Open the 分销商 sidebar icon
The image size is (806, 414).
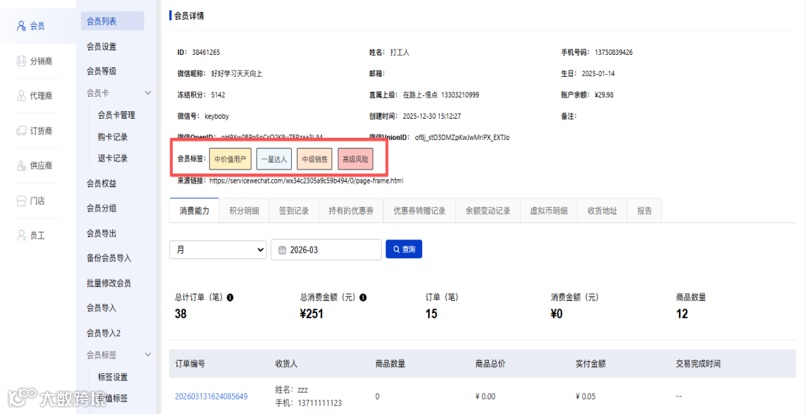[21, 61]
